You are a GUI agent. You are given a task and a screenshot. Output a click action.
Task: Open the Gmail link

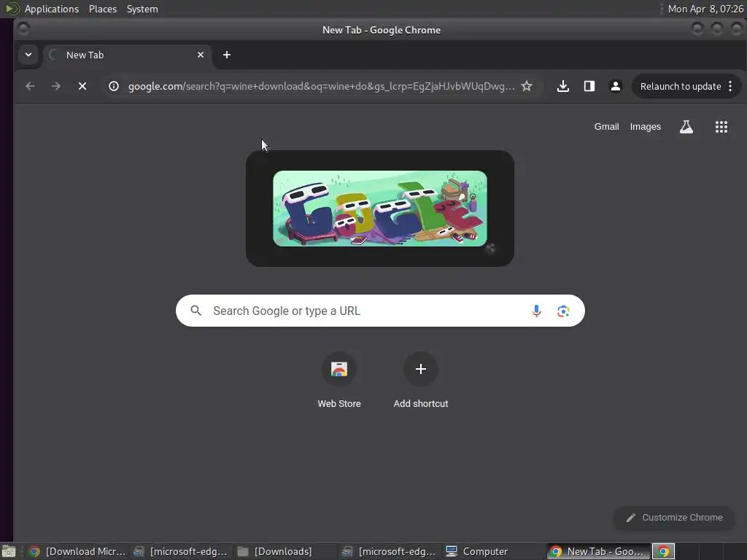(x=606, y=127)
